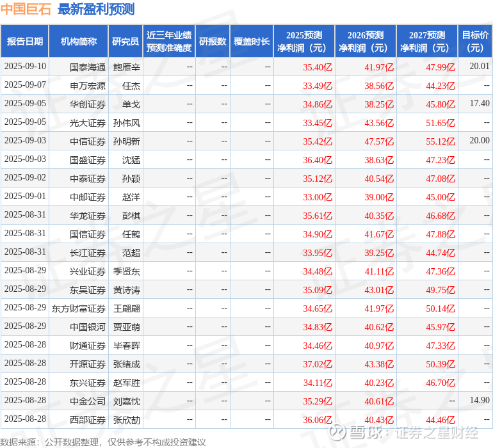Click analyst name 沈猛
This screenshot has width=493, height=448.
point(131,160)
